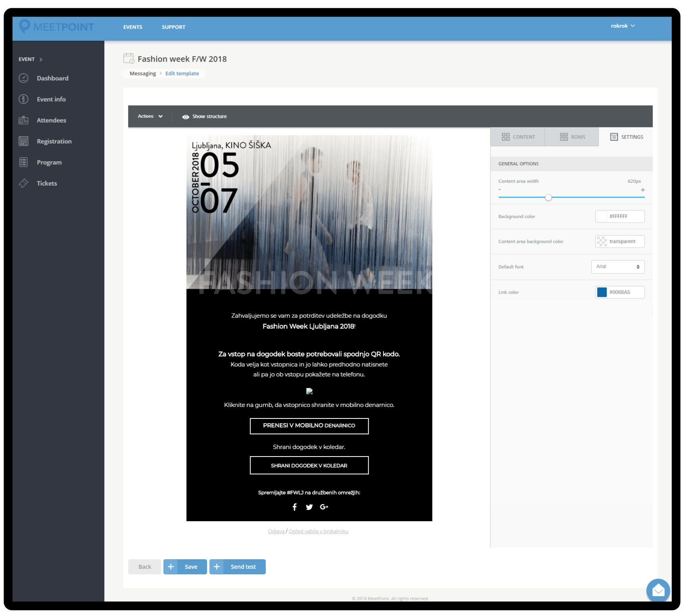Decrease content width with minus sign
The height and width of the screenshot is (616, 684).
point(500,190)
